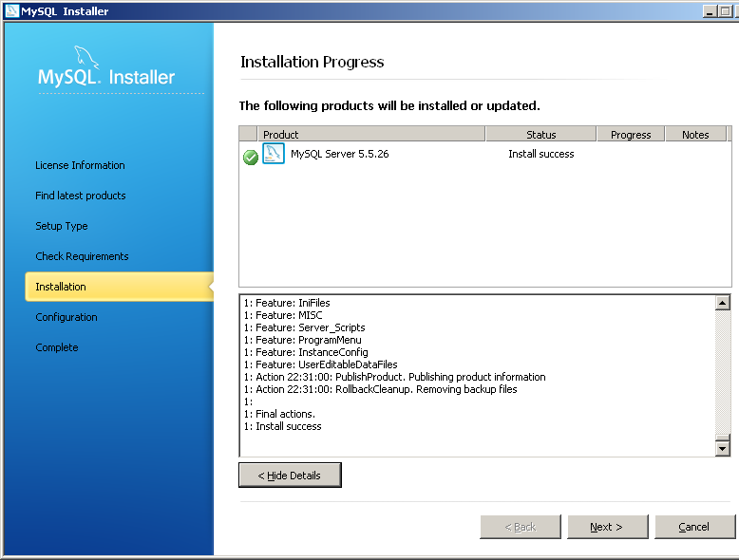This screenshot has width=739, height=560.
Task: Select the Configuration step
Action: 66,317
